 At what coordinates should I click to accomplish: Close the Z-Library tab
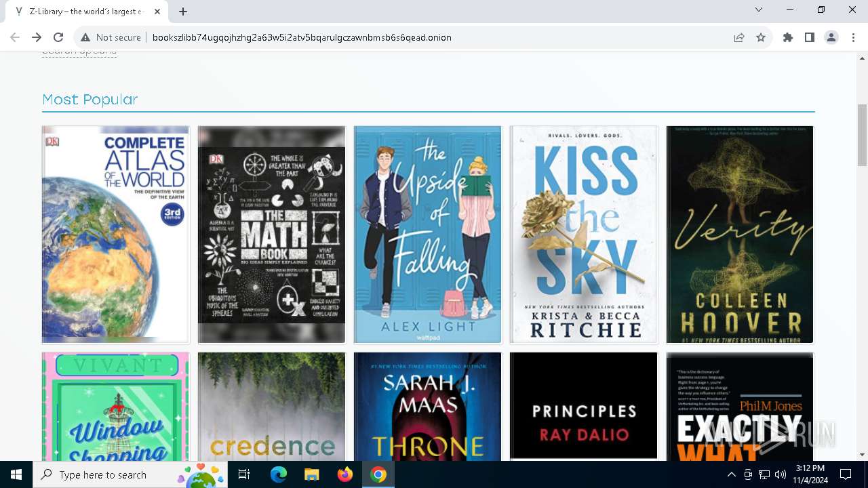[158, 12]
